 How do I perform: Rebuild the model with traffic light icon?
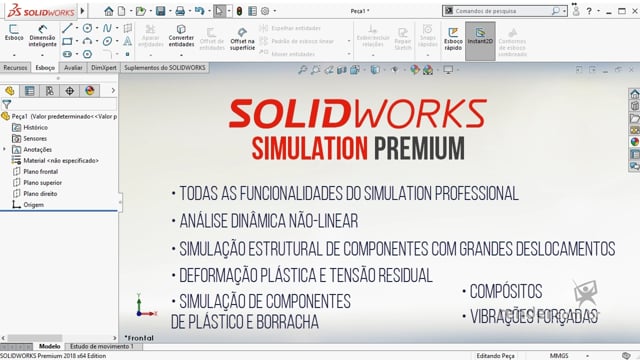[239, 11]
